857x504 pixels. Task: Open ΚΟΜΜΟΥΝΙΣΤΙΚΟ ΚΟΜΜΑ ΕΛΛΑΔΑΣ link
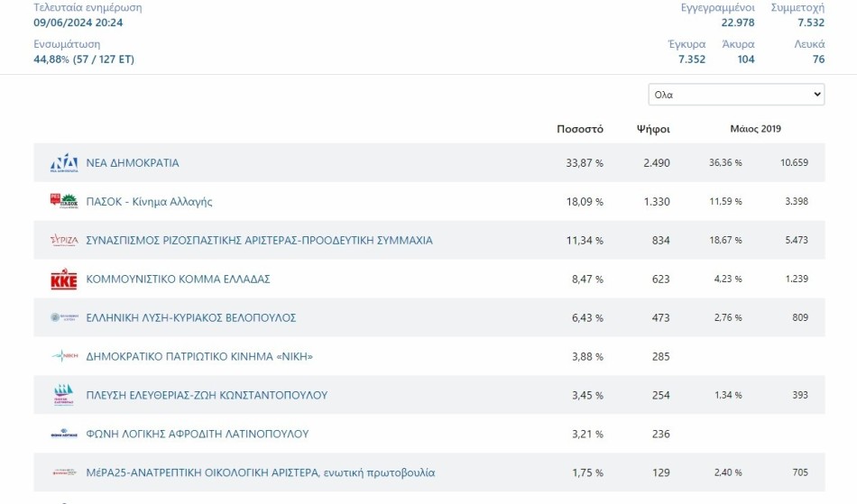coord(179,279)
